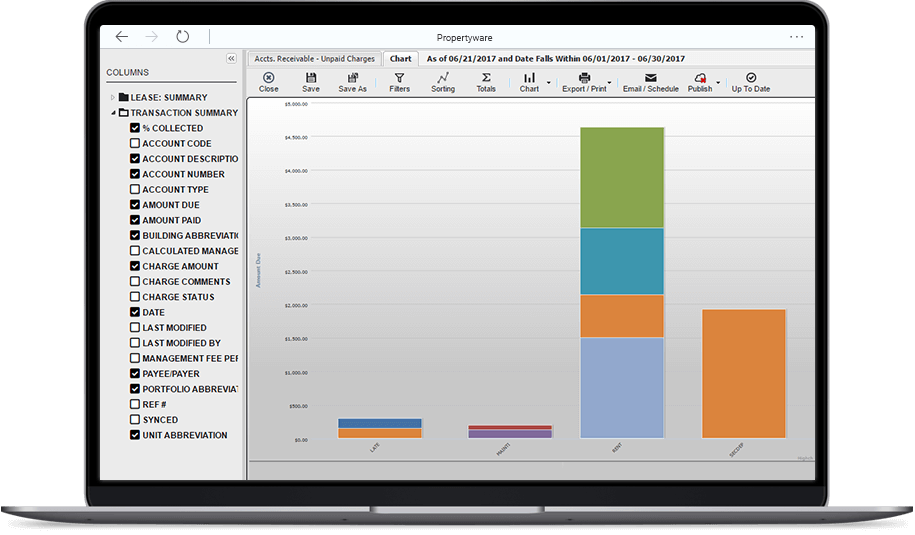Open the Sorting tool
915x535 pixels.
tap(443, 78)
